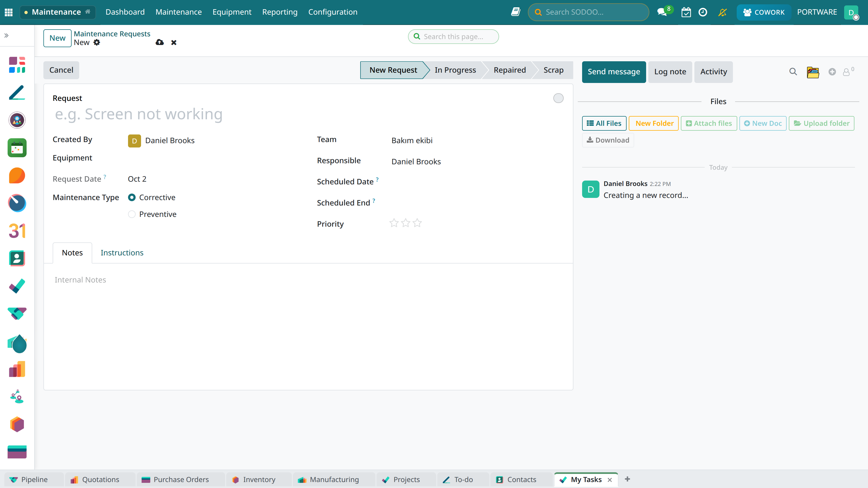
Task: Open the clock timer icon
Action: click(x=703, y=12)
